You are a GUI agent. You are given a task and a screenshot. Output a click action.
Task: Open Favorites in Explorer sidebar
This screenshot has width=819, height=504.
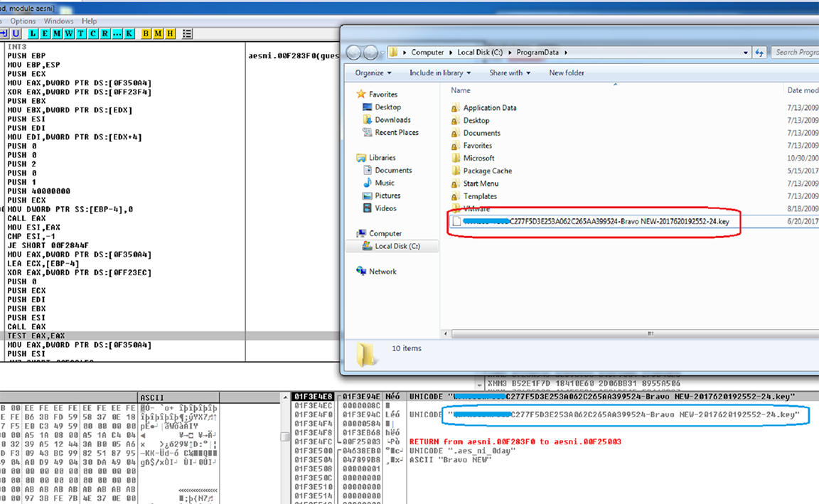383,95
